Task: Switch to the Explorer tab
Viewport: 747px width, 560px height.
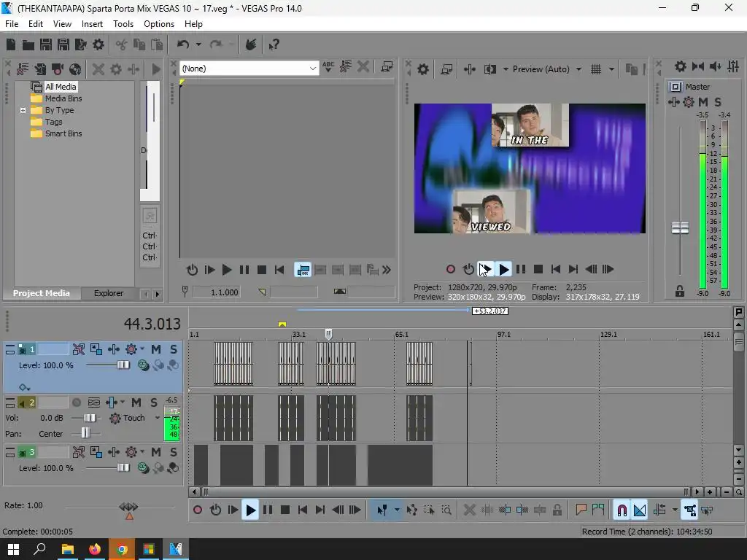Action: coord(108,293)
